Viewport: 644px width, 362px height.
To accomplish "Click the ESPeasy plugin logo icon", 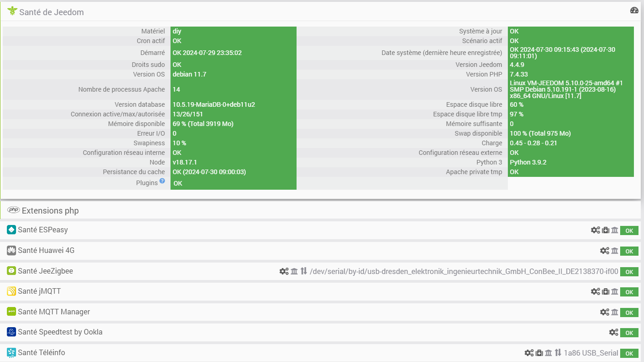I will point(11,230).
